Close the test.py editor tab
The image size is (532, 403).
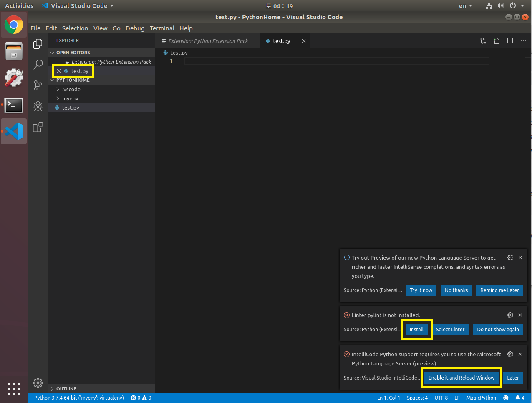point(304,41)
